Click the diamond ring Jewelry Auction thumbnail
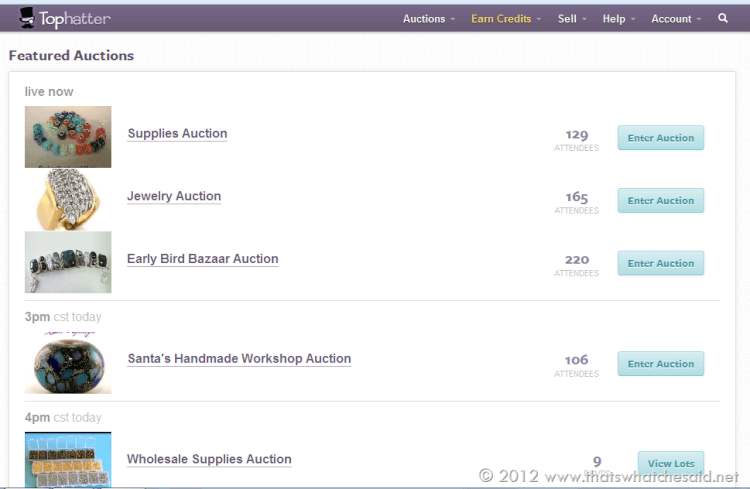 68,200
